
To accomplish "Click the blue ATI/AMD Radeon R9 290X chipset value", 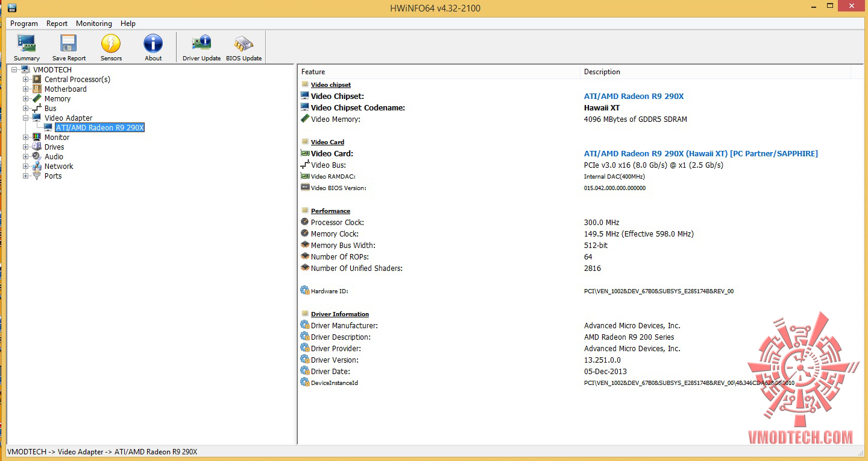I will pyautogui.click(x=634, y=96).
